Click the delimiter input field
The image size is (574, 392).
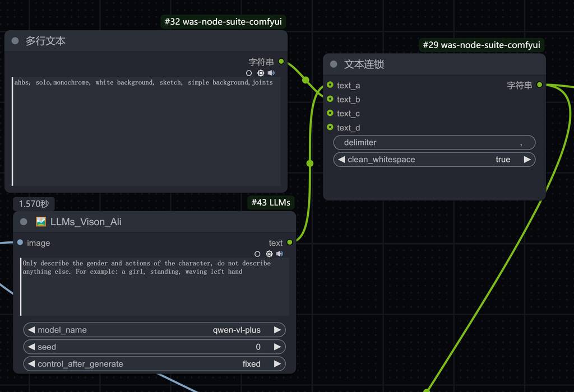tap(434, 143)
